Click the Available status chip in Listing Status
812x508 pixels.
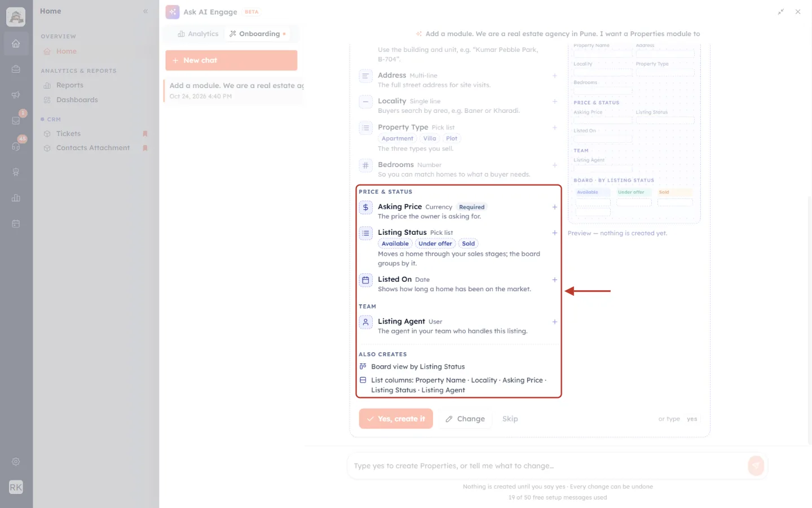point(395,244)
